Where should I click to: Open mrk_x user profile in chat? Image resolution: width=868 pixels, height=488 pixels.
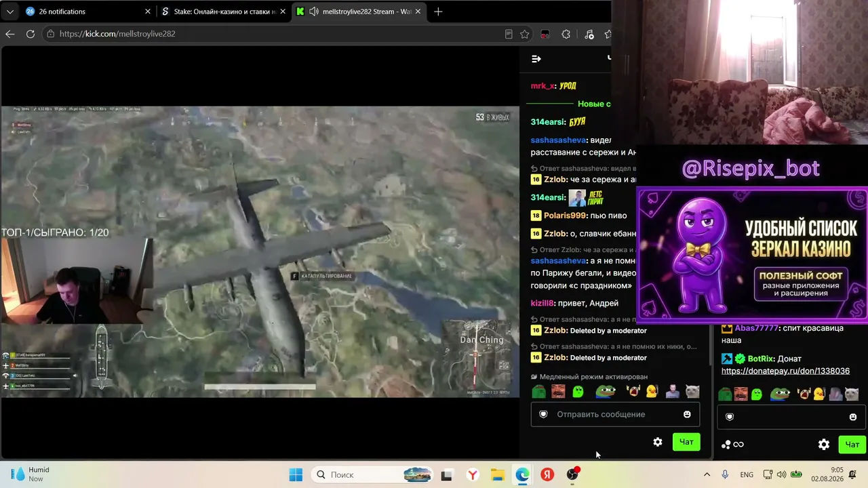pyautogui.click(x=542, y=86)
